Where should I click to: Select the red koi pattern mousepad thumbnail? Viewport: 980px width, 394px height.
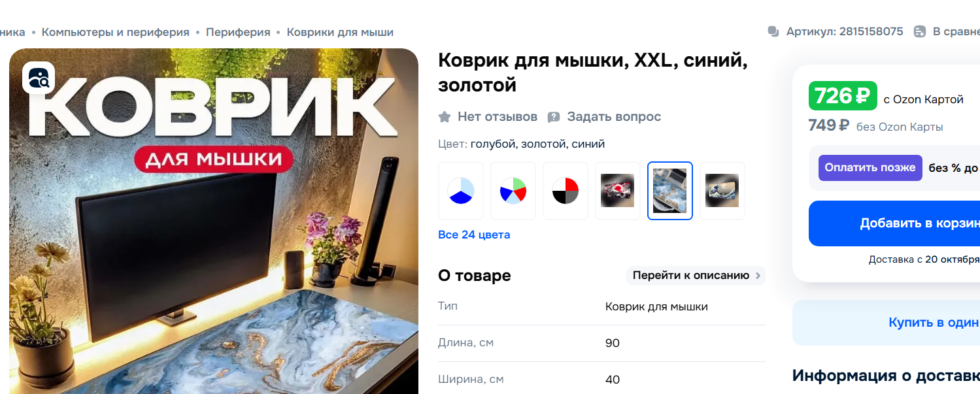(x=618, y=191)
